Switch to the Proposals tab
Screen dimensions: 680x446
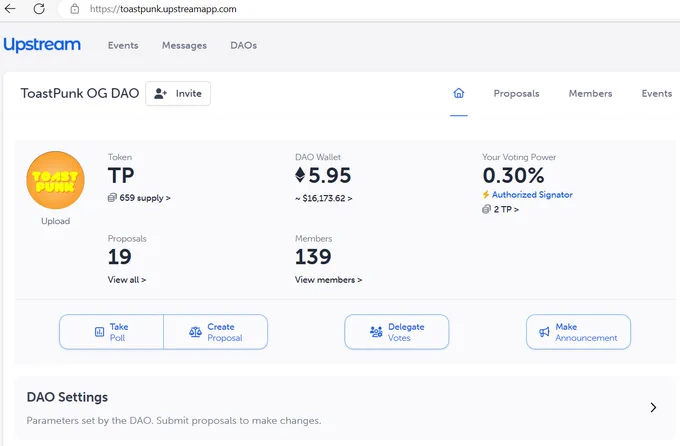517,94
